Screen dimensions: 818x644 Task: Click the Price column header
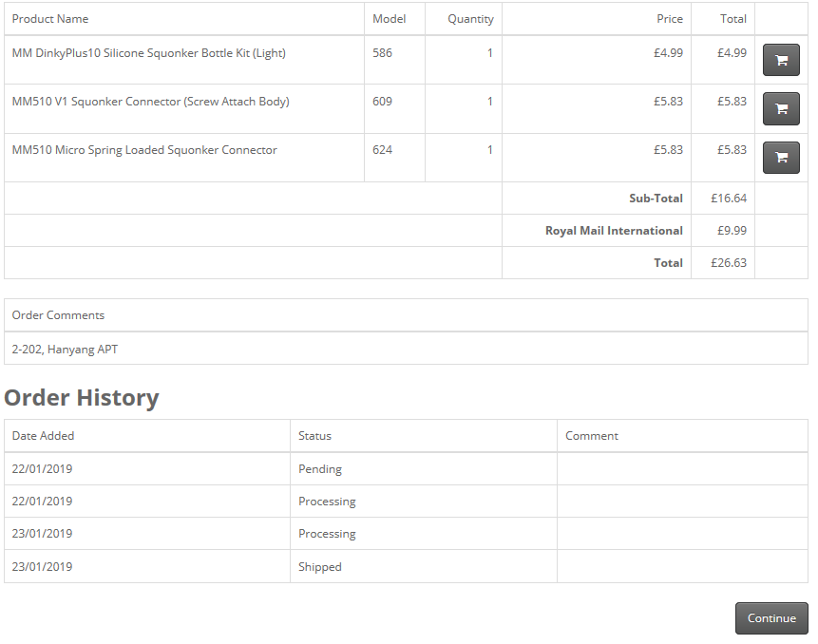point(669,19)
